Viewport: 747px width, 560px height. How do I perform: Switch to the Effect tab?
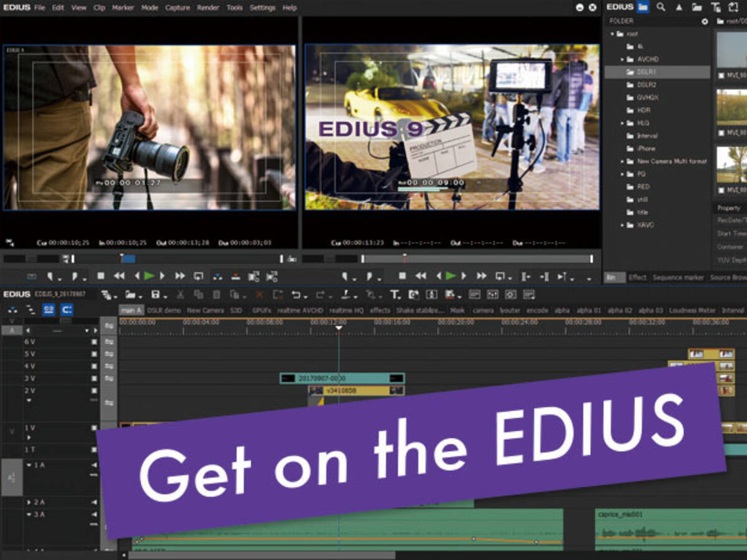click(x=637, y=278)
